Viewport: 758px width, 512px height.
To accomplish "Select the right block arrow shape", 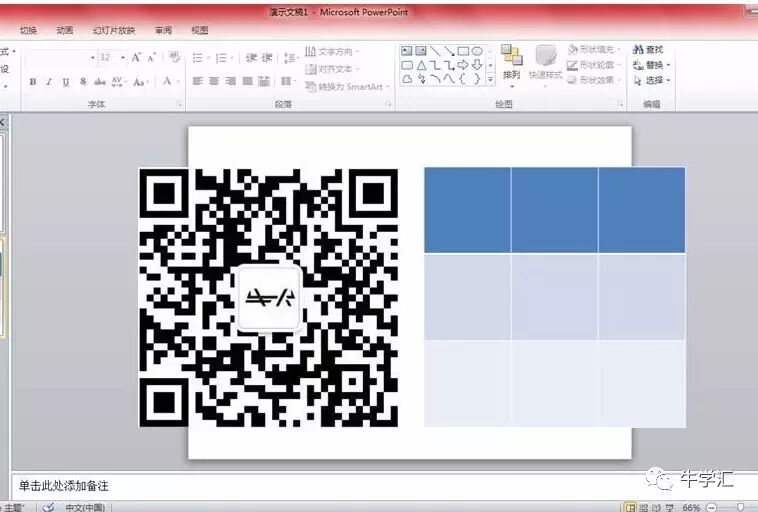I will coord(463,65).
